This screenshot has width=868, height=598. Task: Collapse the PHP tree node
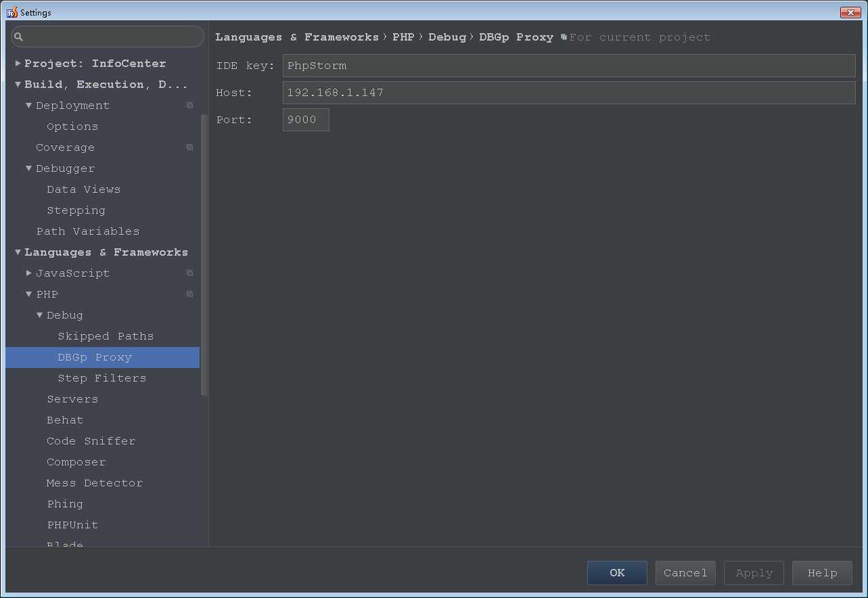(x=28, y=294)
